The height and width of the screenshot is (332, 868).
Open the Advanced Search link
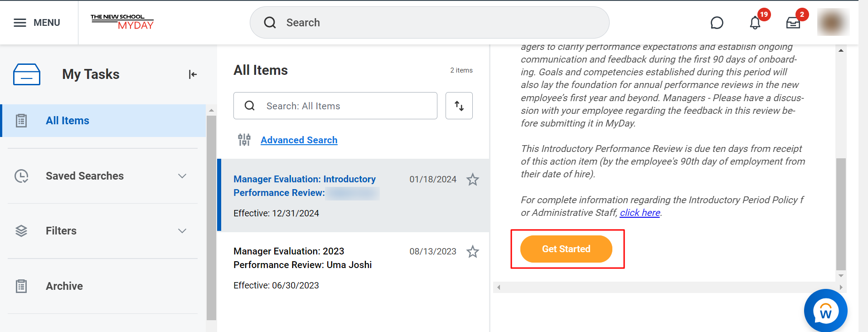pos(299,140)
